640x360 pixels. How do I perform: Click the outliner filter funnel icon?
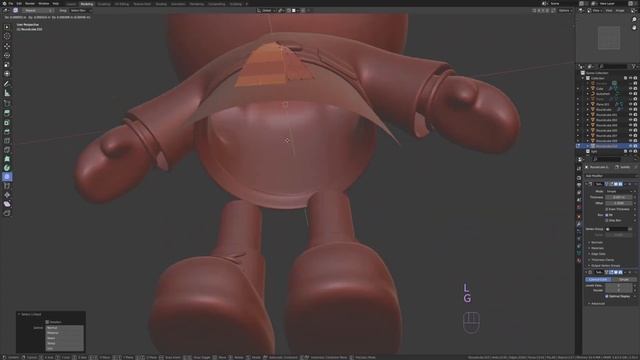coord(634,66)
